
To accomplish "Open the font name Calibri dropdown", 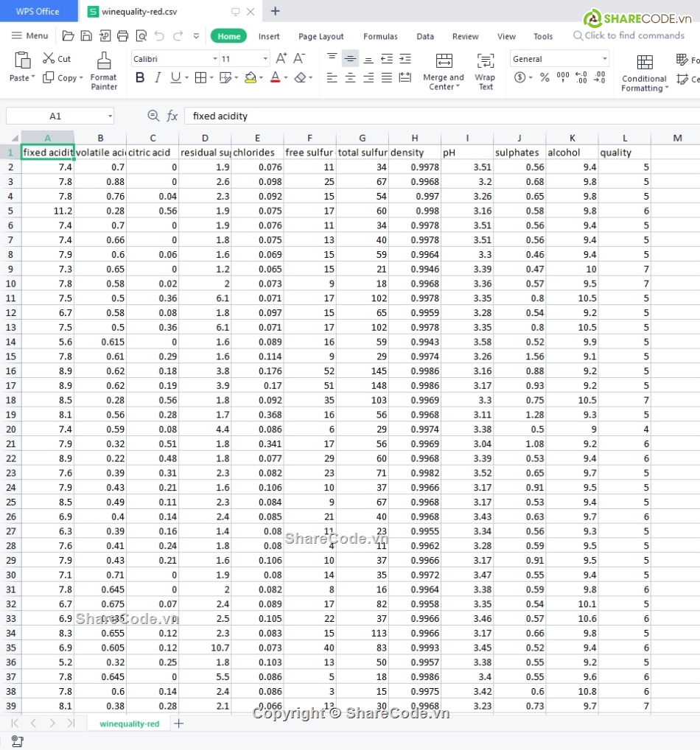I will coord(214,59).
